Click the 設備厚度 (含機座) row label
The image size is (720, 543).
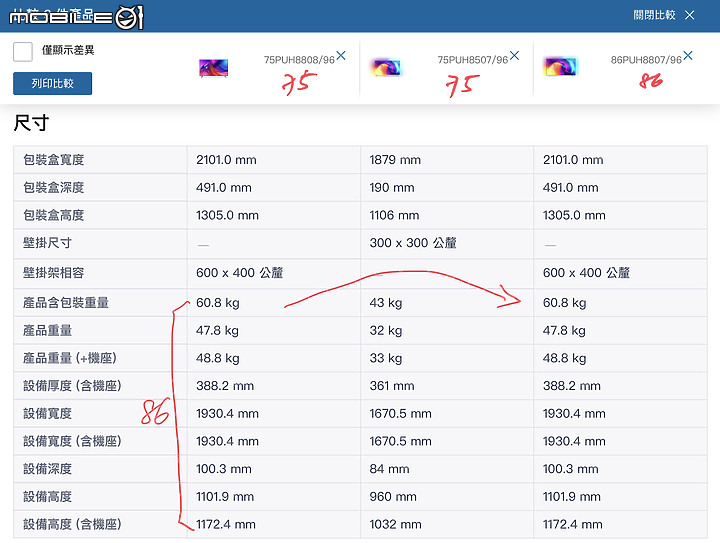(72, 386)
